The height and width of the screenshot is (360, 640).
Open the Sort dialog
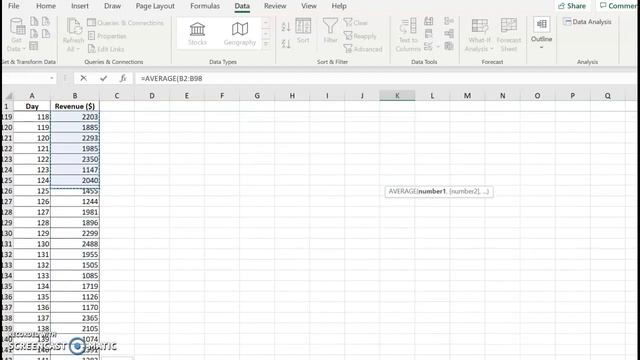303,31
